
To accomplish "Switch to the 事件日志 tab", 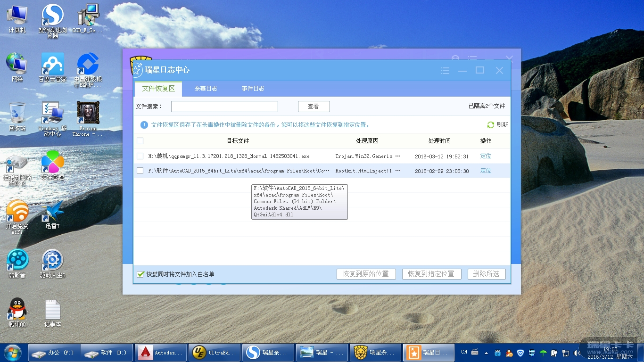I will (253, 89).
